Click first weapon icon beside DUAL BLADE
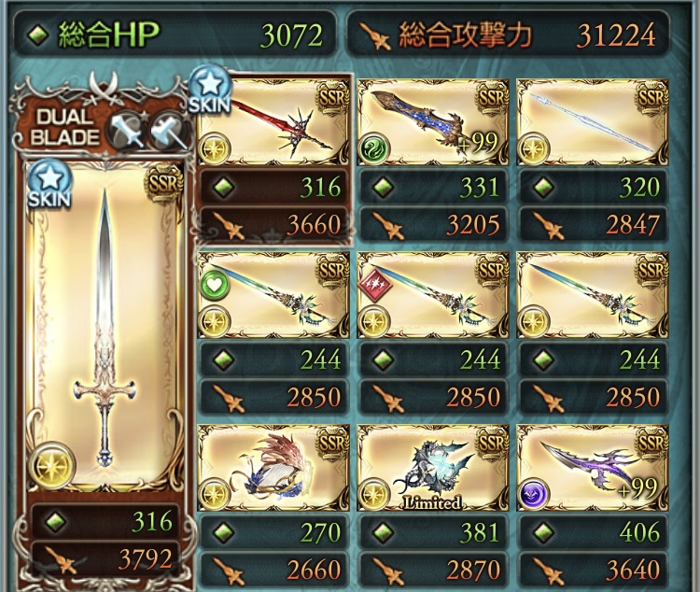Image resolution: width=700 pixels, height=592 pixels. [126, 130]
